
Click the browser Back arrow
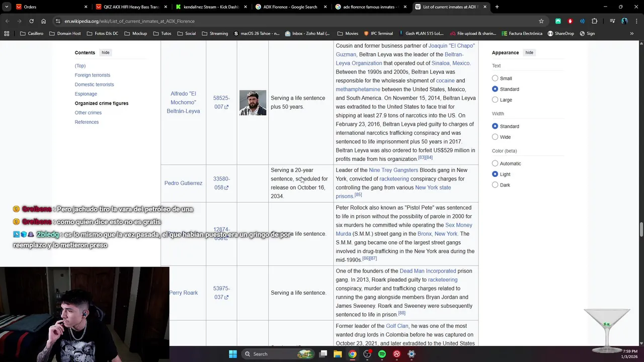click(x=7, y=21)
